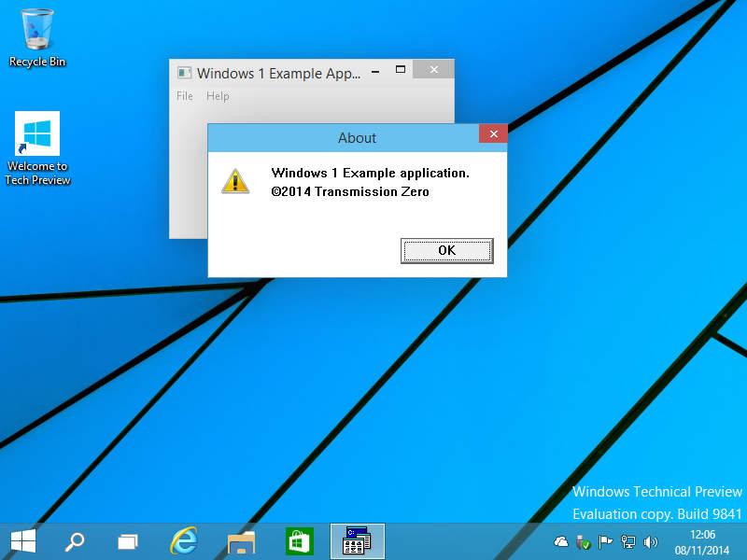Open taskbar Search
Viewport: 747px width, 560px height.
[75, 541]
